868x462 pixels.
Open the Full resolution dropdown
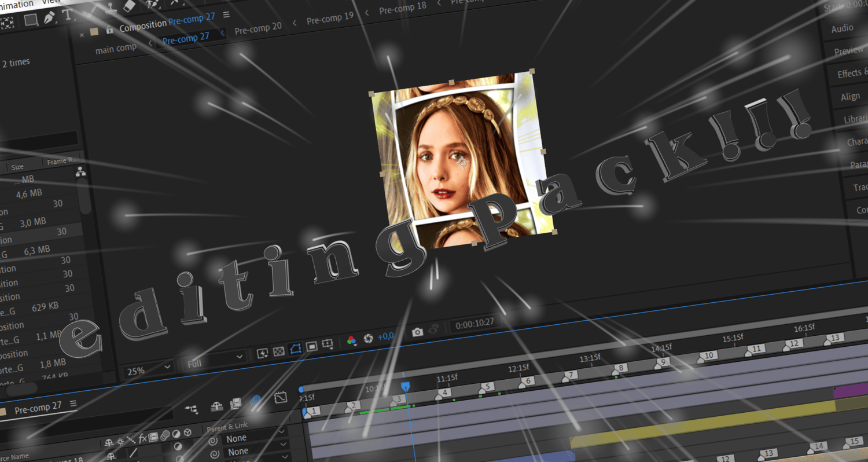[x=215, y=360]
